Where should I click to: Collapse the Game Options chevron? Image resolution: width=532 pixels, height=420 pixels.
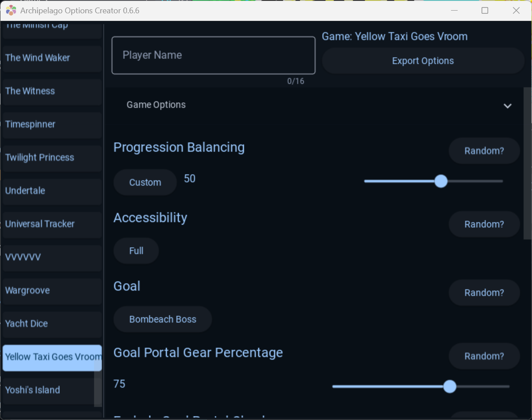pos(508,106)
